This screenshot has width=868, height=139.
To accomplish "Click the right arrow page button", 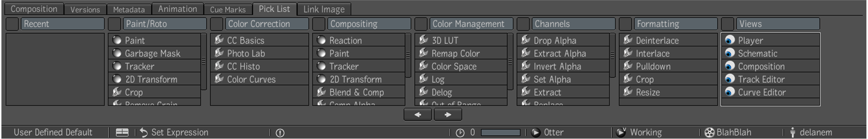I will click(448, 115).
